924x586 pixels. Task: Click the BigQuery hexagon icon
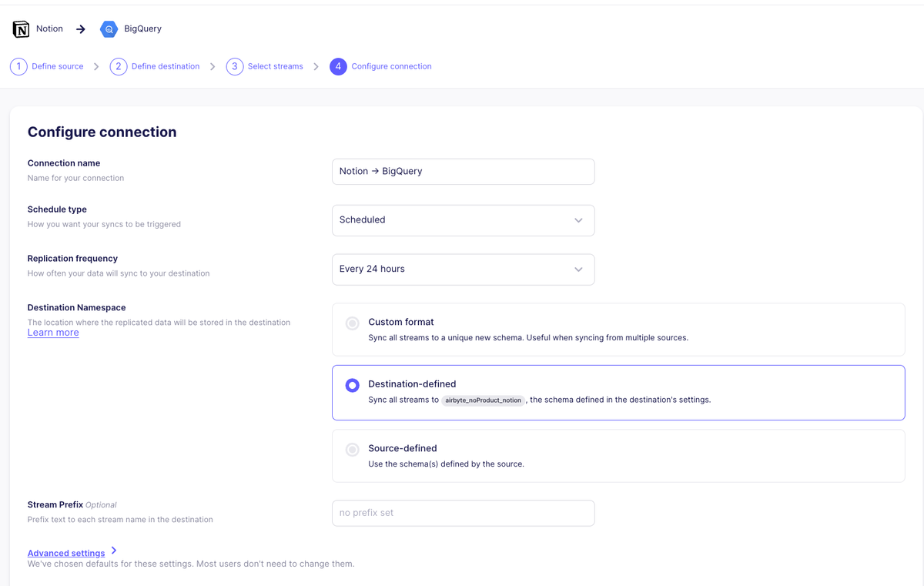pyautogui.click(x=109, y=29)
